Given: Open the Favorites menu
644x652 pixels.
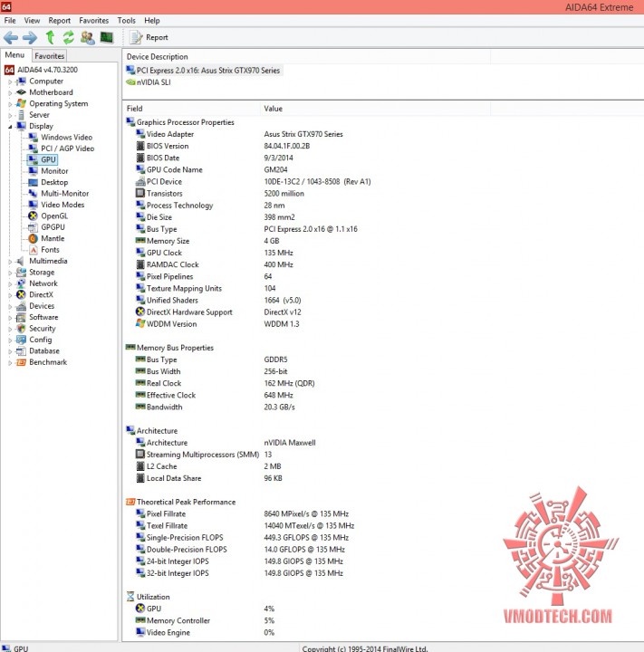Looking at the screenshot, I should (93, 20).
